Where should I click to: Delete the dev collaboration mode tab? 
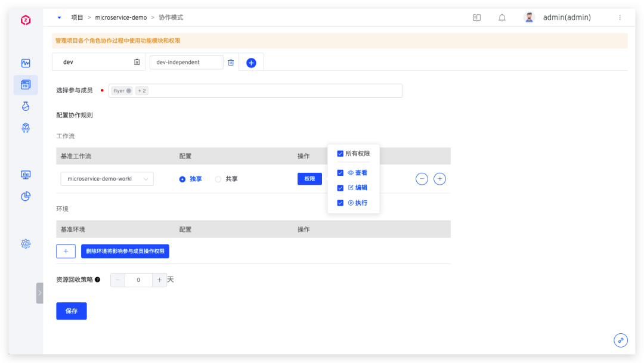[137, 62]
